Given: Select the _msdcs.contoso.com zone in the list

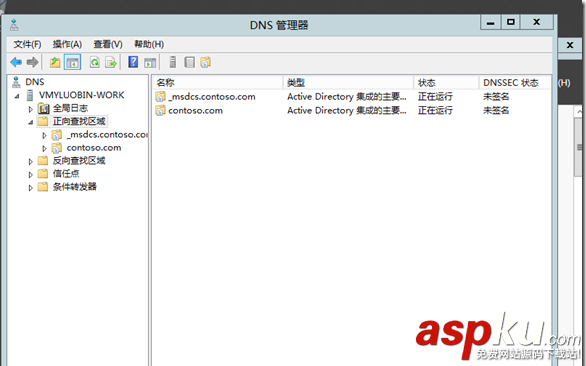Looking at the screenshot, I should [212, 97].
